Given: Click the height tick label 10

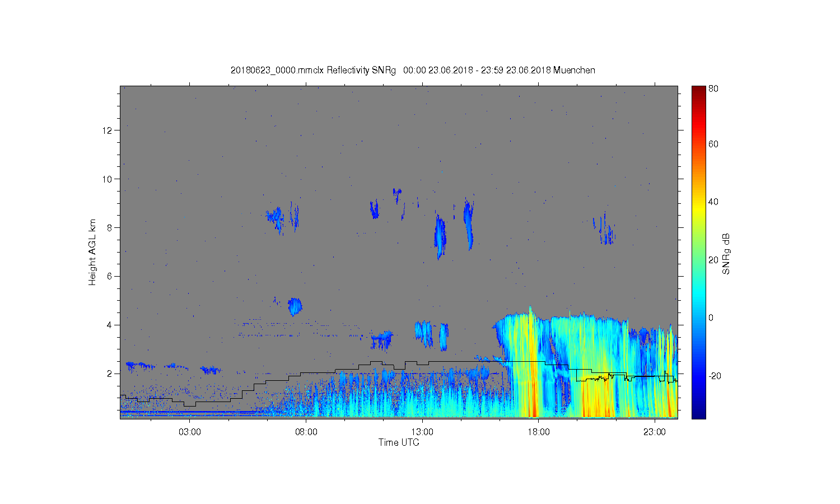Looking at the screenshot, I should [108, 179].
